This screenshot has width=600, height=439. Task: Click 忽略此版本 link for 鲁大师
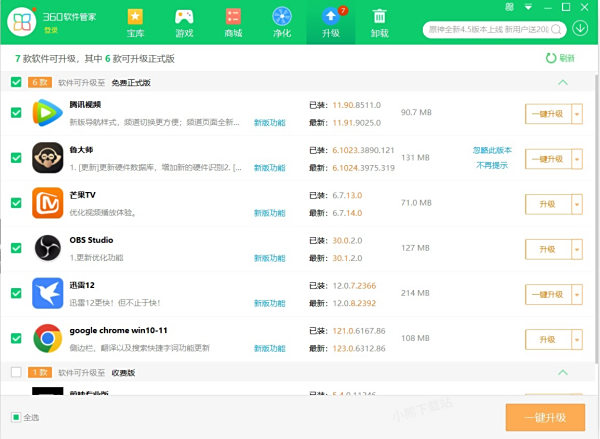click(x=492, y=150)
